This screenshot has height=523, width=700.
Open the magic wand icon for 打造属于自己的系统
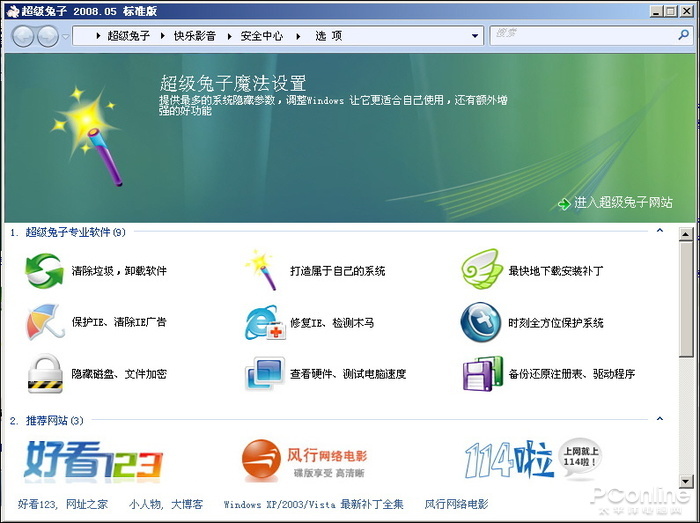262,270
